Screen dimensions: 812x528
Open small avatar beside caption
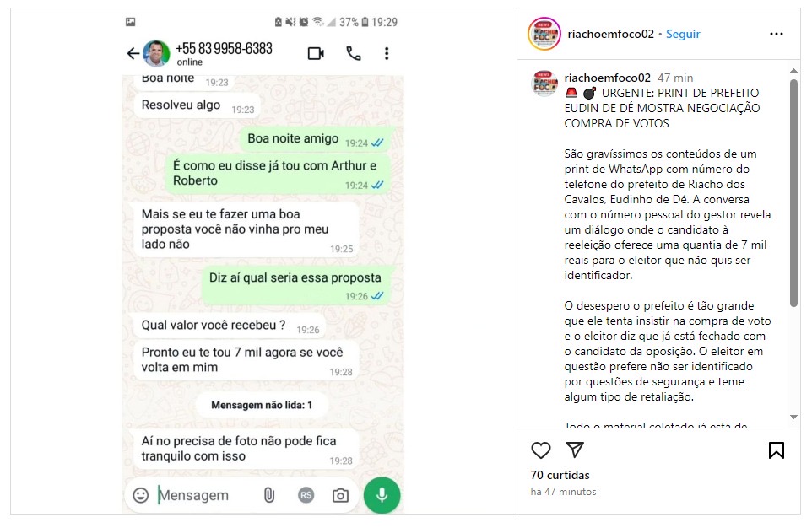544,83
